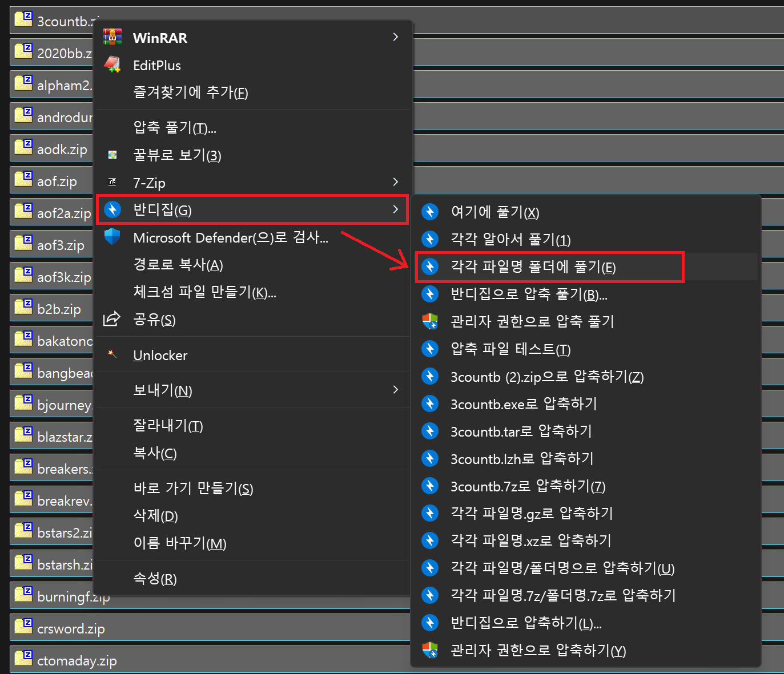Click the icon beside 각각 파일명.xz로 압축하기
Image resolution: width=784 pixels, height=674 pixels.
(x=430, y=540)
